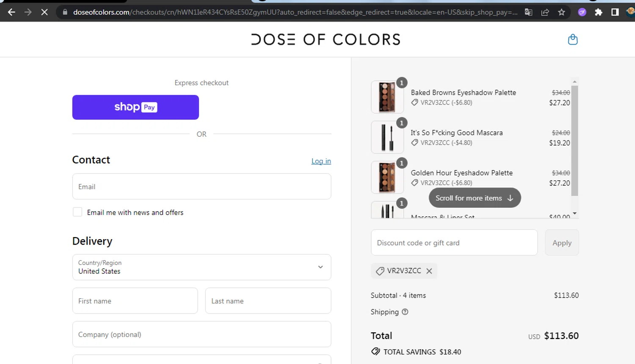This screenshot has height=364, width=635.
Task: Click the profile avatar in browser toolbar
Action: (x=630, y=12)
